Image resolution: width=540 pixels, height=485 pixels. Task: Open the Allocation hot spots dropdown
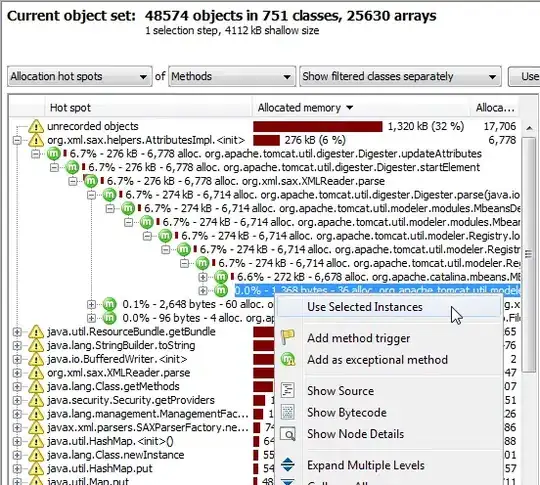tap(80, 76)
